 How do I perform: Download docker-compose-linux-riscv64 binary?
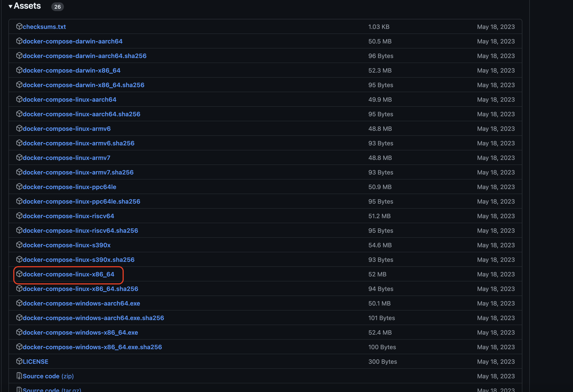point(68,216)
